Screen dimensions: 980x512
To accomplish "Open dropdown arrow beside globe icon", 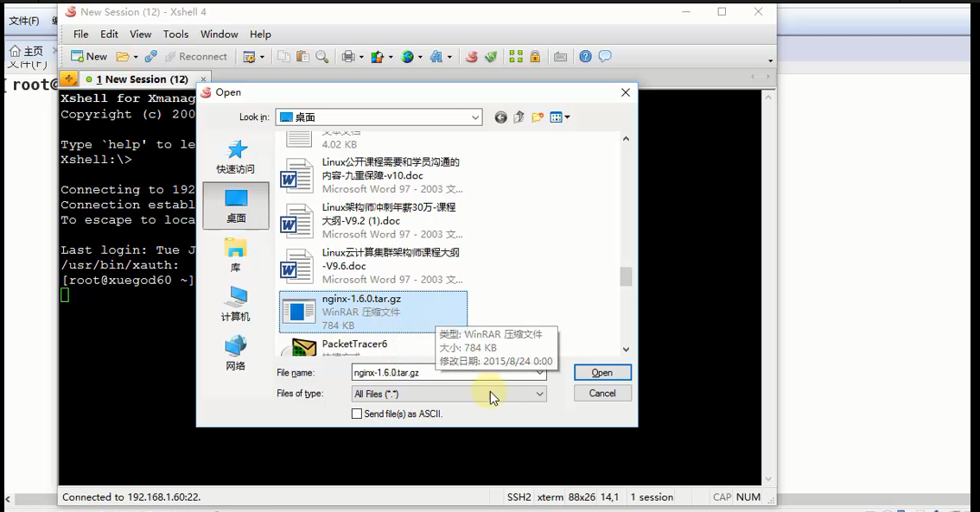I will coord(420,58).
